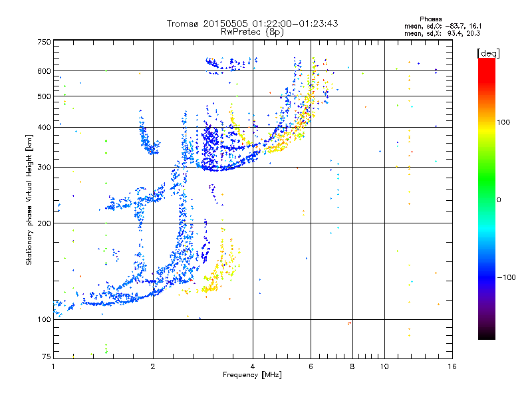
Task: Click the x-axis tick label '16'
Action: pos(452,366)
